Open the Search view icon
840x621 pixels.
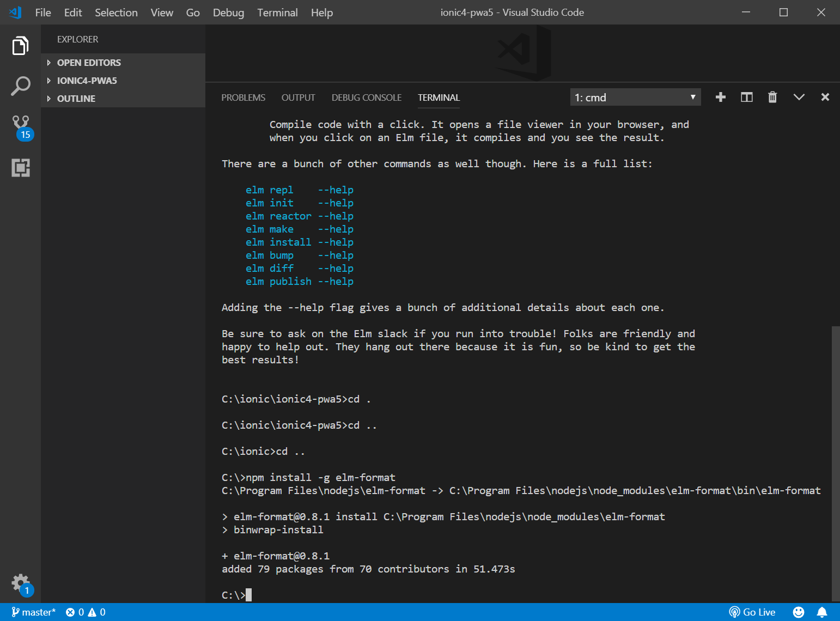[20, 86]
